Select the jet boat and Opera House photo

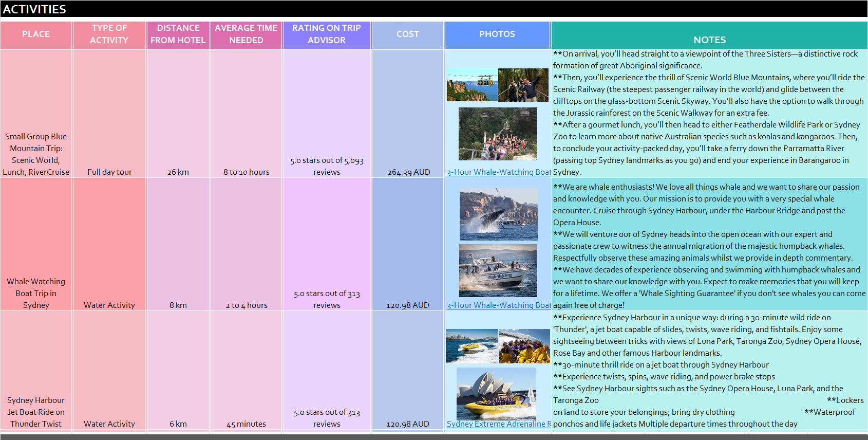point(496,394)
